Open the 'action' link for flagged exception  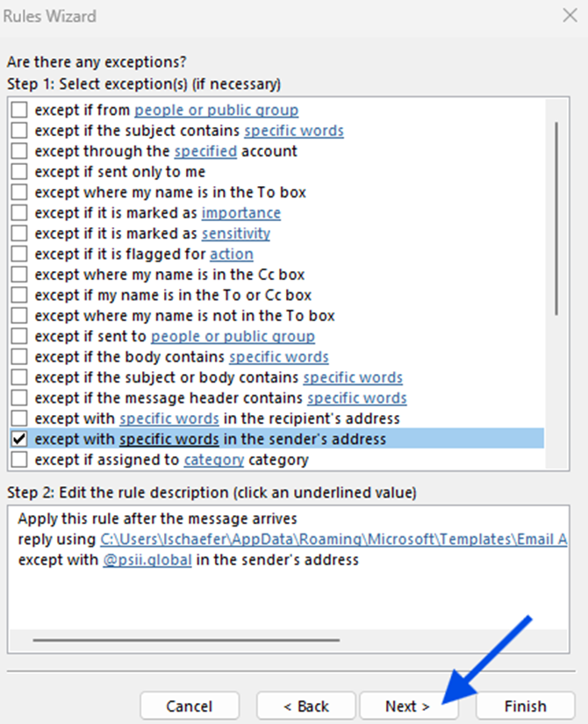[x=231, y=254]
